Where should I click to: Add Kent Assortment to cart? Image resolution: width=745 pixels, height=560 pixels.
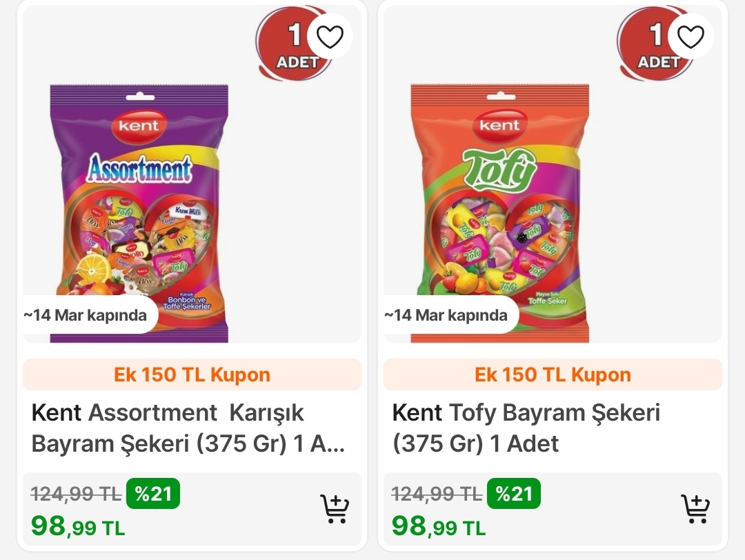(x=335, y=509)
